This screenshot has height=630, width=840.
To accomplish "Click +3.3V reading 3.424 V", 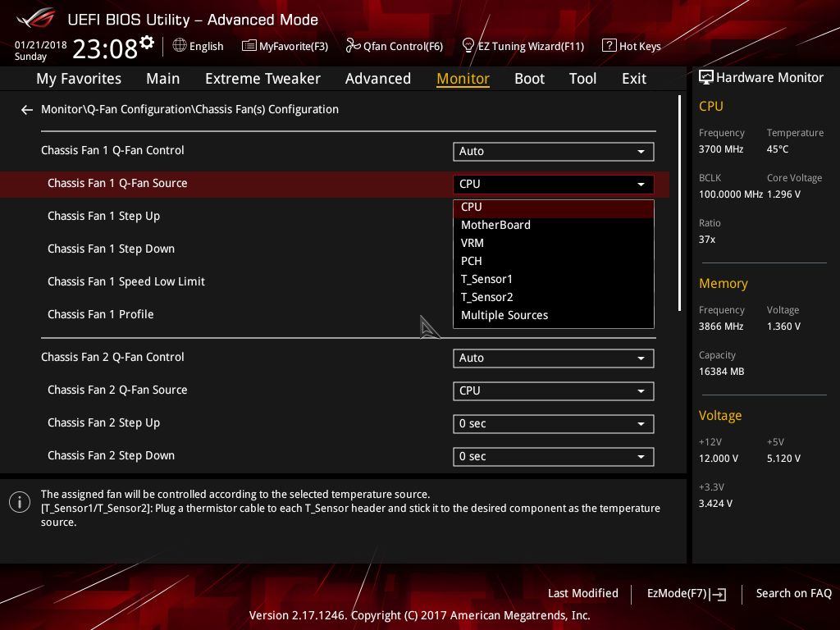I will [x=715, y=504].
